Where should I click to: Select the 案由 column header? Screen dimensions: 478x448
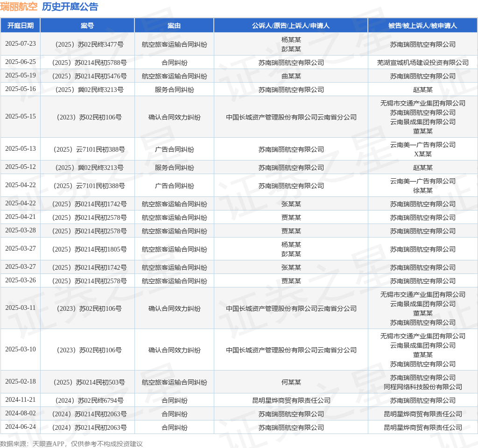tap(174, 26)
